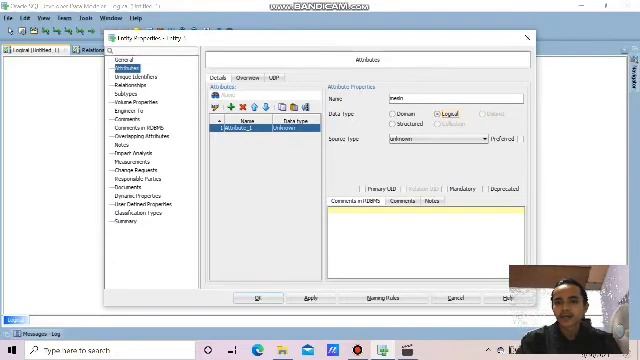The image size is (640, 360).
Task: Select Dynamic Properties in the tree
Action: point(138,196)
